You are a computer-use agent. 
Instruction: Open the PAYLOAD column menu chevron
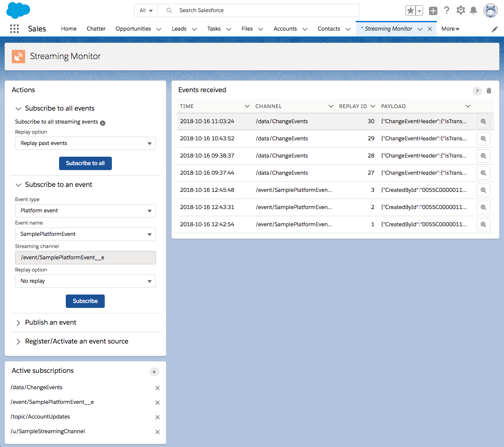pos(468,106)
